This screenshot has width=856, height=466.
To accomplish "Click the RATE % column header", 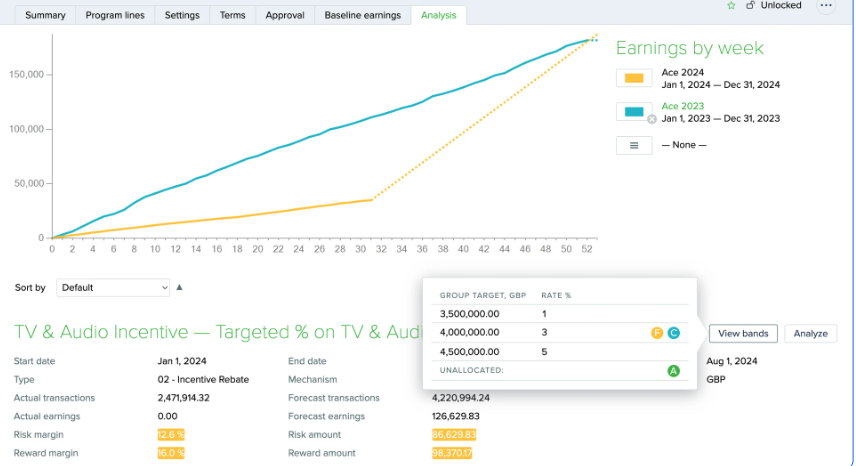I will click(x=556, y=296).
